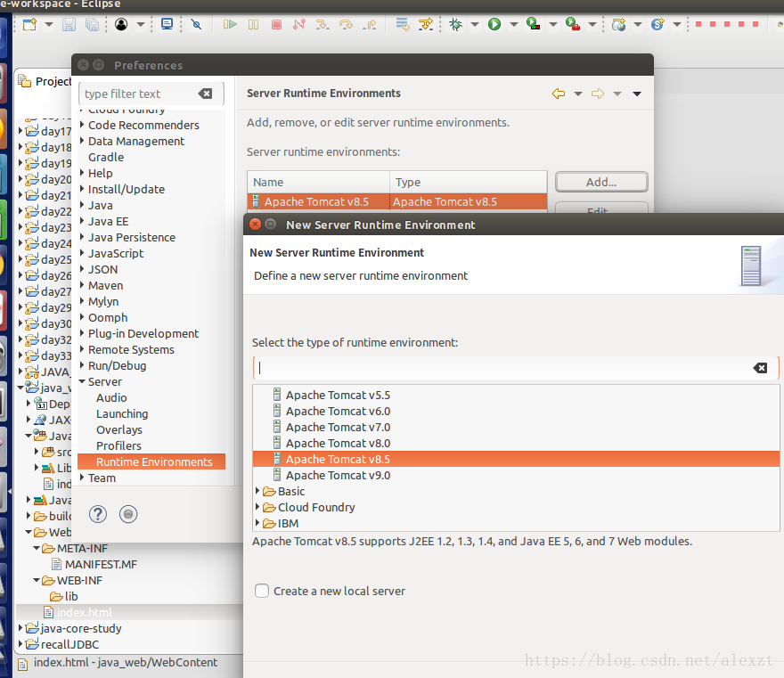Screen dimensions: 784x678
Task: Click the round black profile toolbar icon
Action: 121,24
